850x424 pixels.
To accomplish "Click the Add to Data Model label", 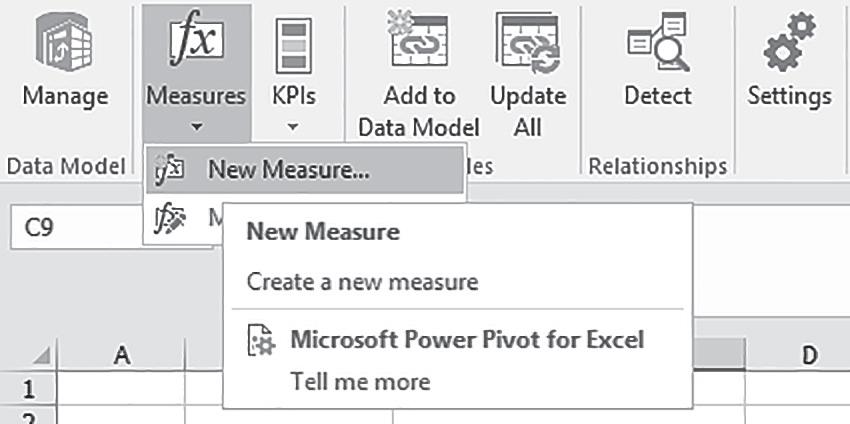I will (418, 111).
